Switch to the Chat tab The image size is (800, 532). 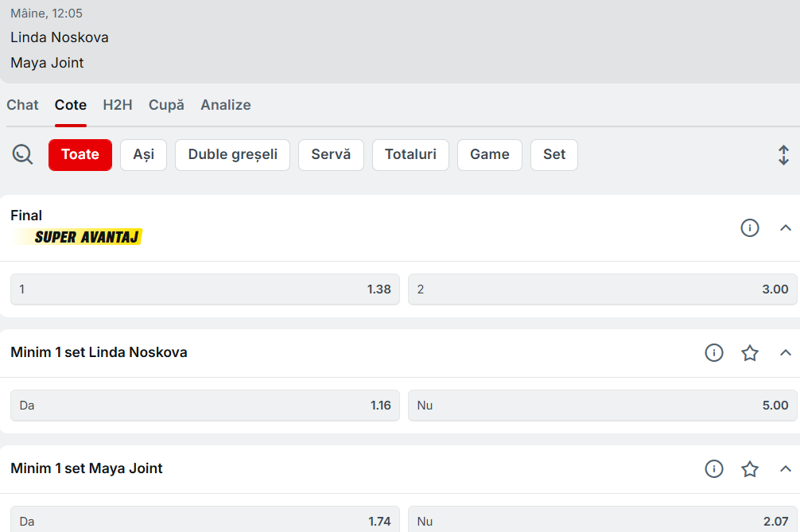(22, 105)
